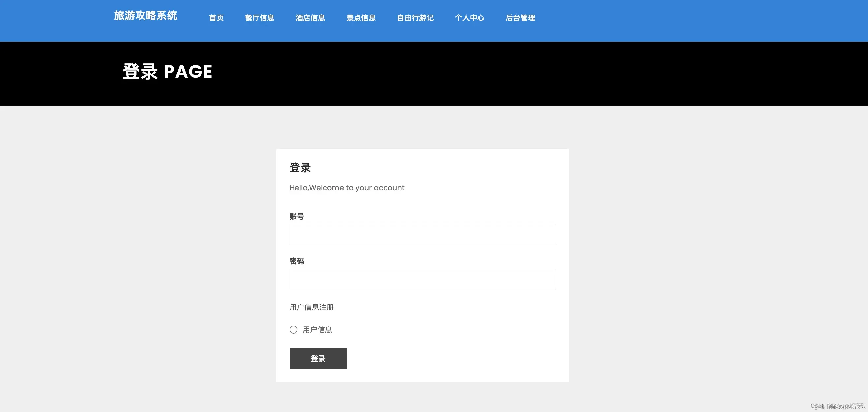This screenshot has height=412, width=868.
Task: Click the 登录 form heading
Action: pos(300,167)
